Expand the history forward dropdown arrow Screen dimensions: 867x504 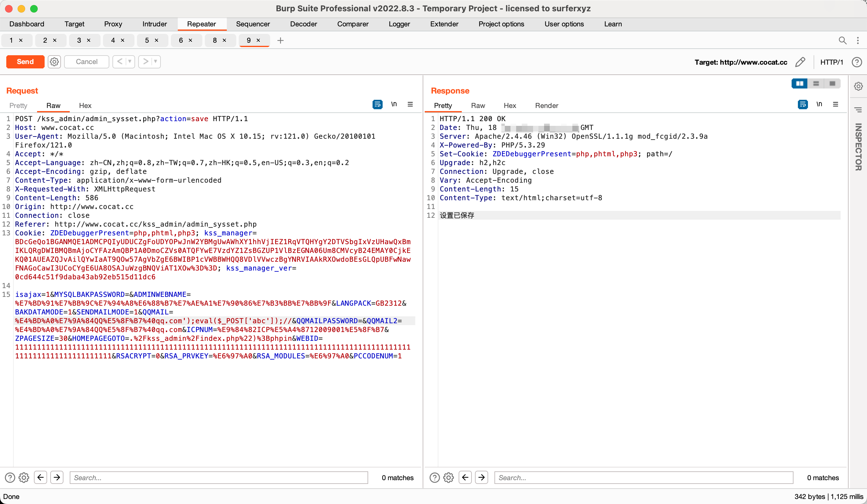(155, 62)
